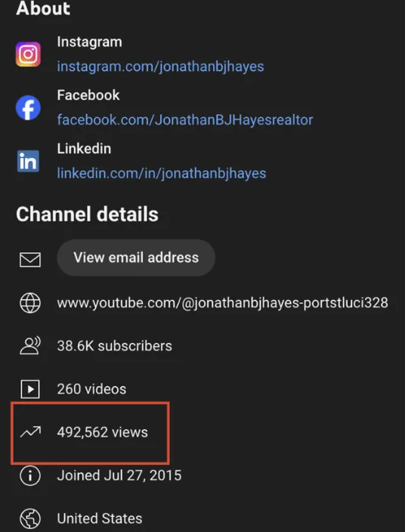Open the linkedin.com/in/jonathanbjhayes link
Screen dimensions: 405x532
(x=162, y=173)
